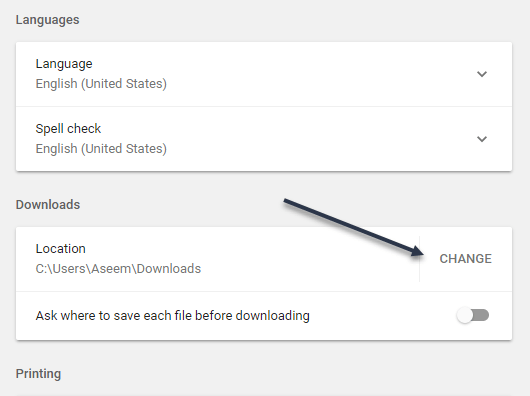
Task: Click the white knob of the download toggle
Action: [x=464, y=316]
